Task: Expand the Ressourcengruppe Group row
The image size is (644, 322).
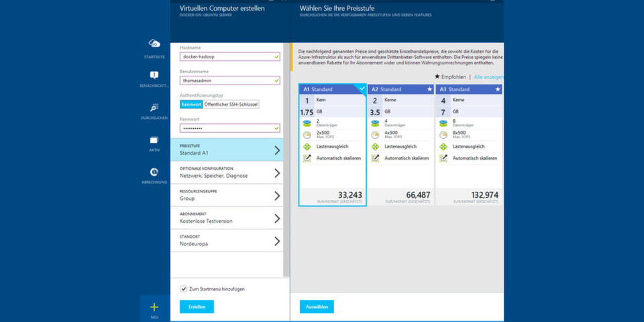Action: [x=226, y=195]
